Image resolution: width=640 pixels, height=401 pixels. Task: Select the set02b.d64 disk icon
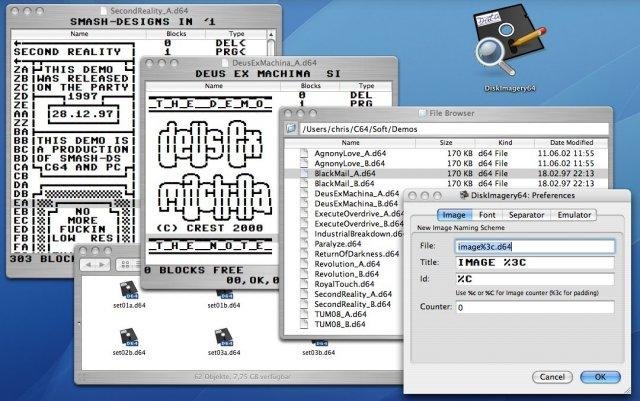click(129, 337)
